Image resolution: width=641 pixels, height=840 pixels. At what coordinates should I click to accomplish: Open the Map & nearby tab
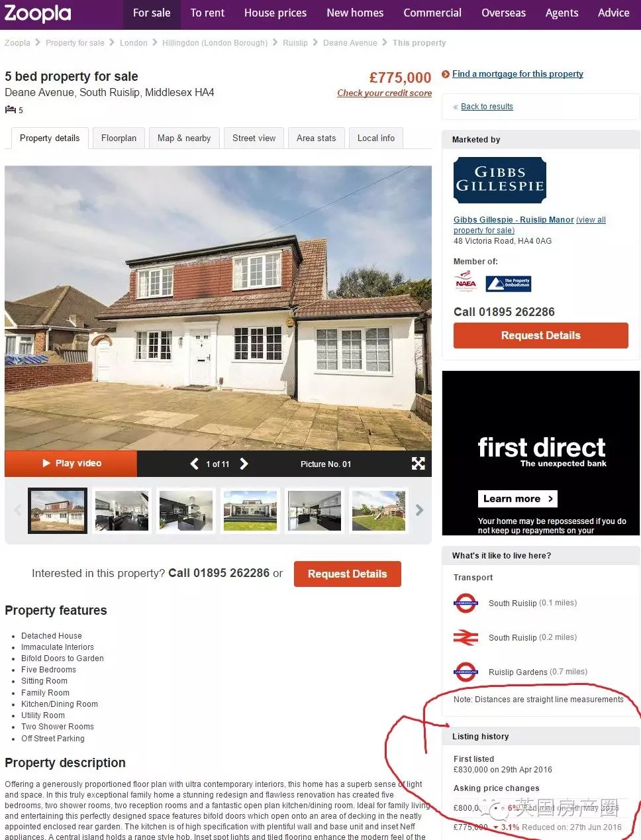184,138
